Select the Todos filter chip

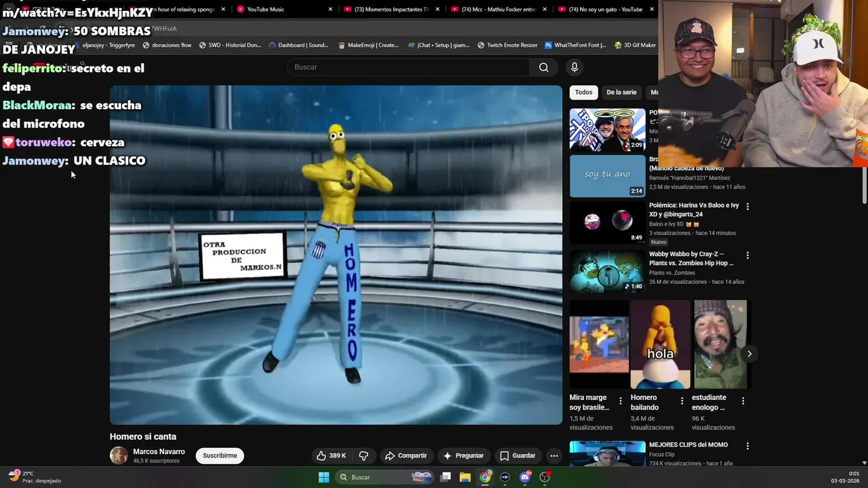(x=583, y=92)
